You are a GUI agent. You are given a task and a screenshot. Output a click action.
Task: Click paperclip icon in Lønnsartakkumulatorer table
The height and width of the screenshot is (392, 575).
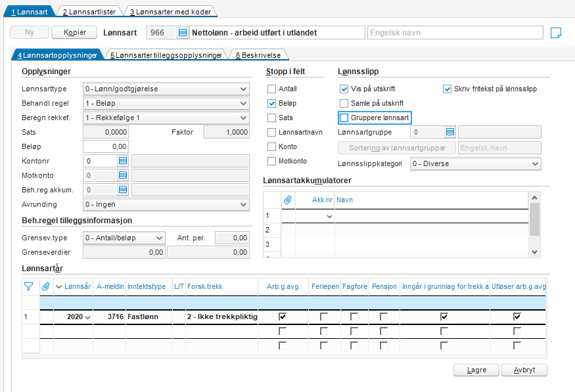point(288,200)
